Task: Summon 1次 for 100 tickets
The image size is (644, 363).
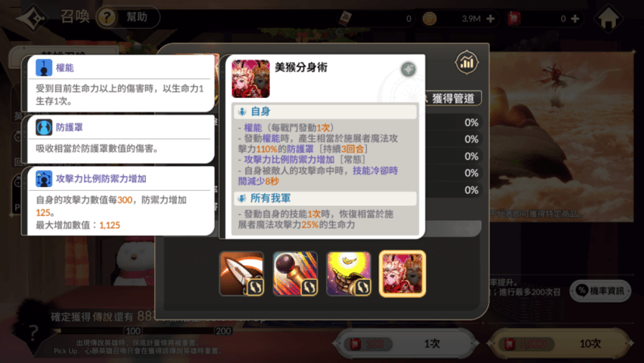Action: tap(406, 344)
